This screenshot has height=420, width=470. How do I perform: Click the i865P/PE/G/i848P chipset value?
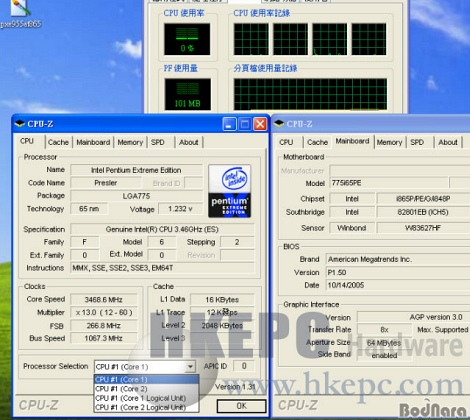pyautogui.click(x=423, y=199)
